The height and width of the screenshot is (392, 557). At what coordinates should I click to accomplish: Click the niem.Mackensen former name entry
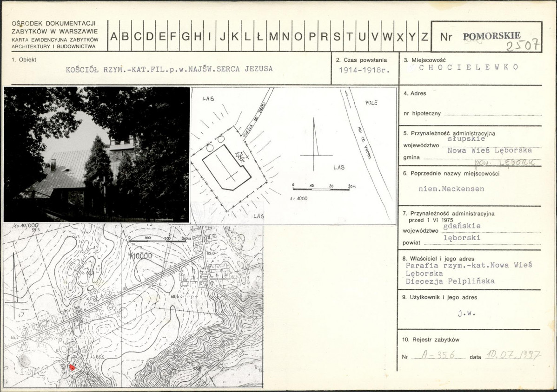tap(451, 189)
